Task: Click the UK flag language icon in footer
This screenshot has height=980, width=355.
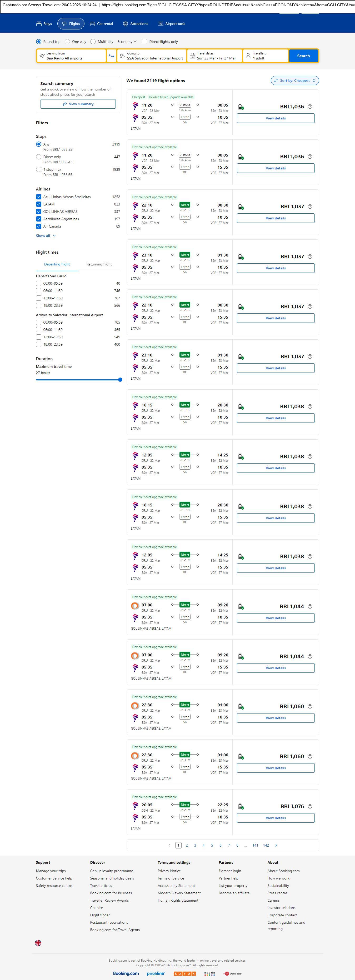Action: [x=38, y=942]
